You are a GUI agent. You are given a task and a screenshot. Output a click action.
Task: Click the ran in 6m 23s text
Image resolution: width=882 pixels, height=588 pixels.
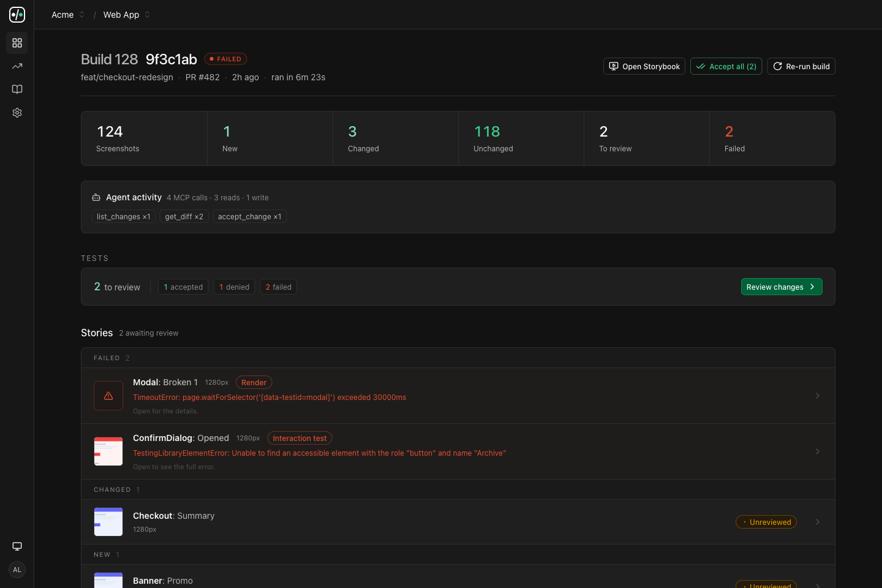298,77
